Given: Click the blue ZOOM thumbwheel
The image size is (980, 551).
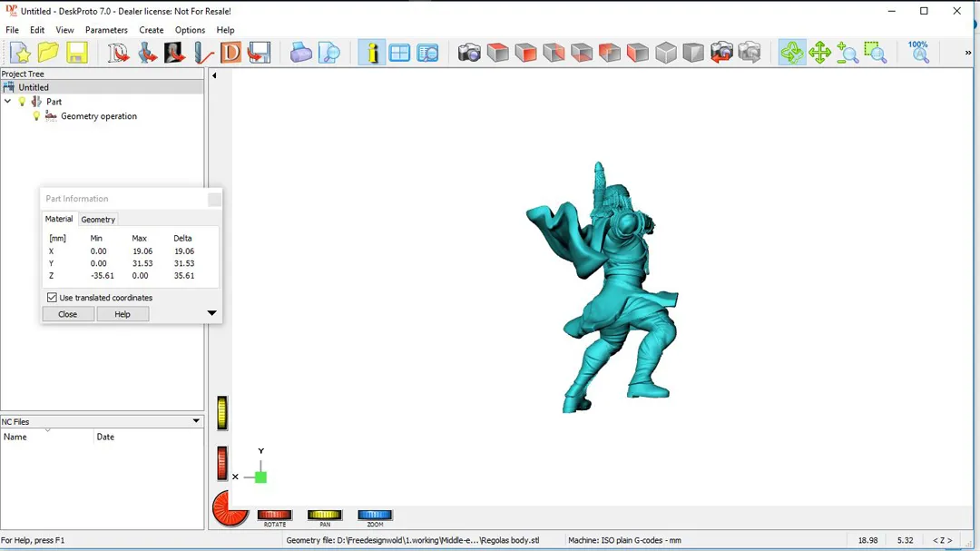Looking at the screenshot, I should point(375,515).
